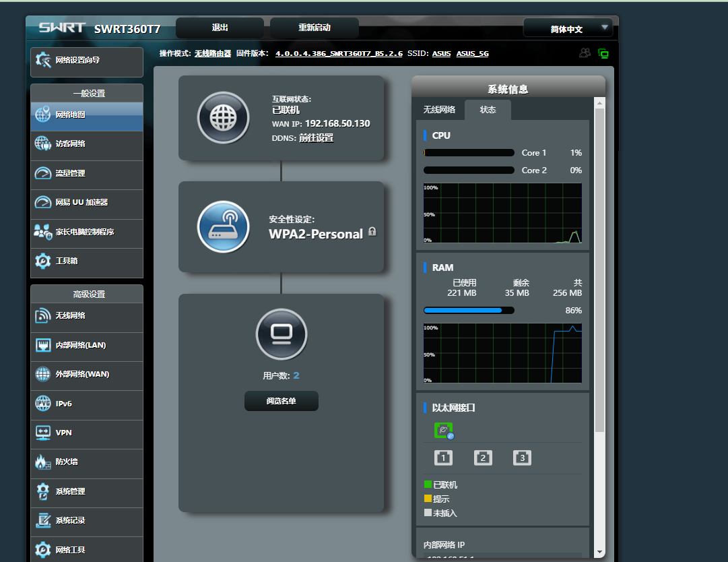Click LAN port 1 icon

coord(443,458)
